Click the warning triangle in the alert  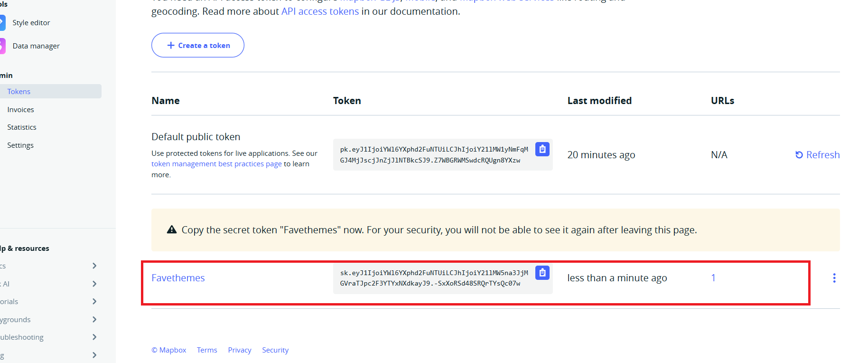[172, 230]
